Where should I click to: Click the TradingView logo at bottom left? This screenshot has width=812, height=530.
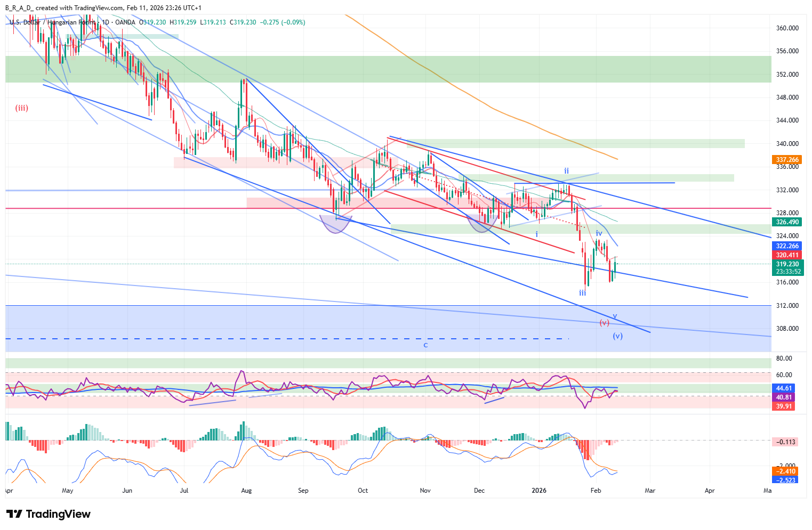click(x=49, y=514)
